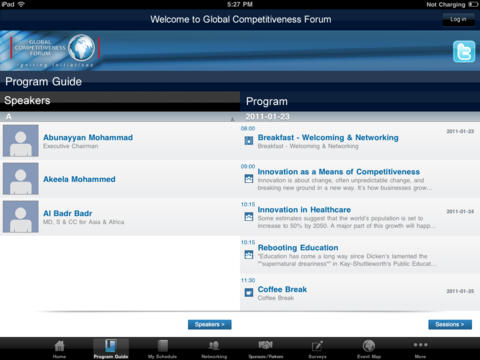Tap the More dots icon
This screenshot has width=480, height=360.
(x=420, y=345)
